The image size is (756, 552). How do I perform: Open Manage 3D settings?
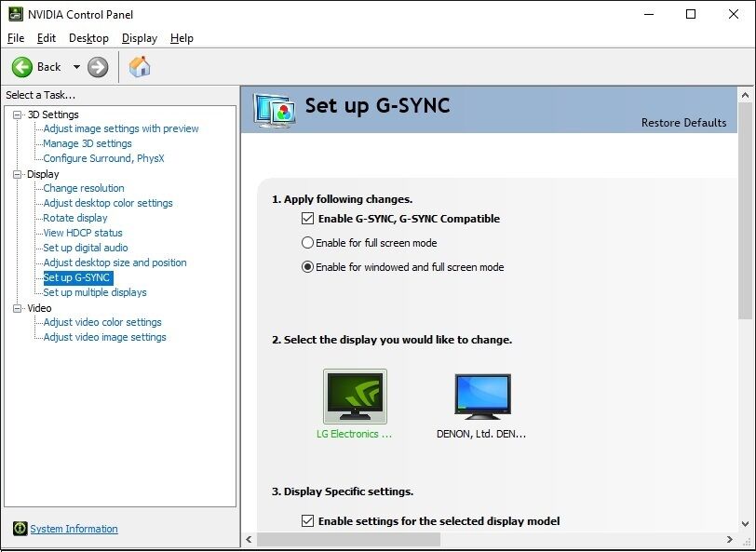tap(88, 143)
